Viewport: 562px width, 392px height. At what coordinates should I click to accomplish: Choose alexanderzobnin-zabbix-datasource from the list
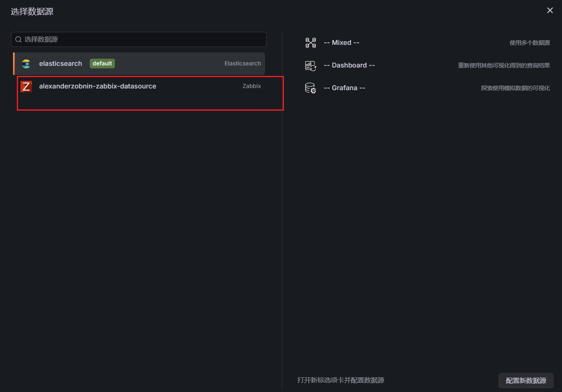pos(97,86)
